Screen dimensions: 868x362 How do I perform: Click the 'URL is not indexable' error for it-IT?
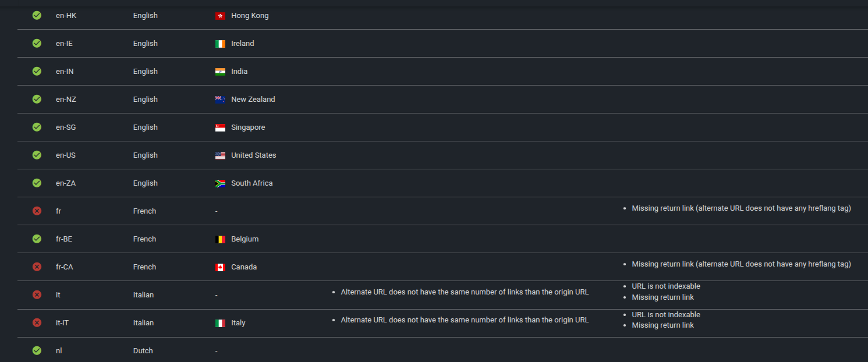pyautogui.click(x=666, y=315)
